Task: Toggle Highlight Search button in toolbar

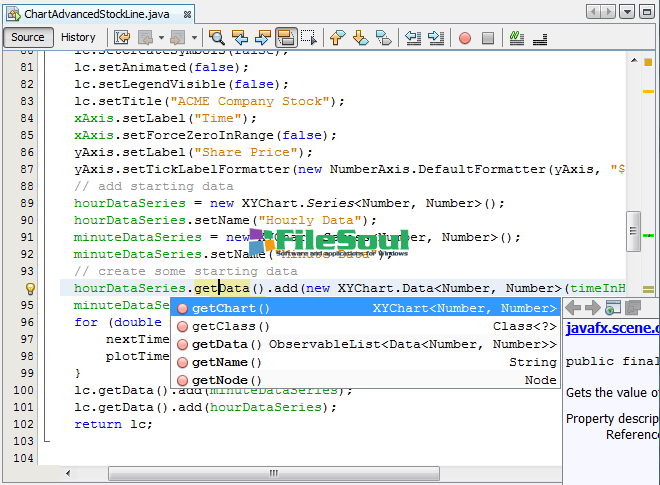Action: pyautogui.click(x=286, y=38)
